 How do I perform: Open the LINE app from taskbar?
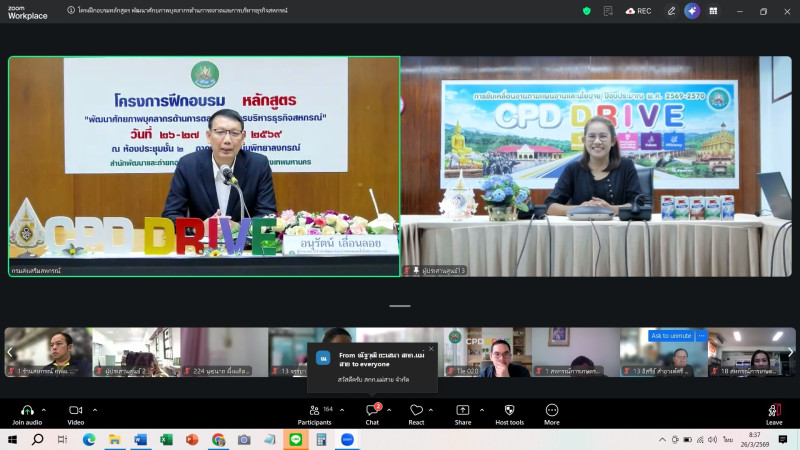pos(295,439)
